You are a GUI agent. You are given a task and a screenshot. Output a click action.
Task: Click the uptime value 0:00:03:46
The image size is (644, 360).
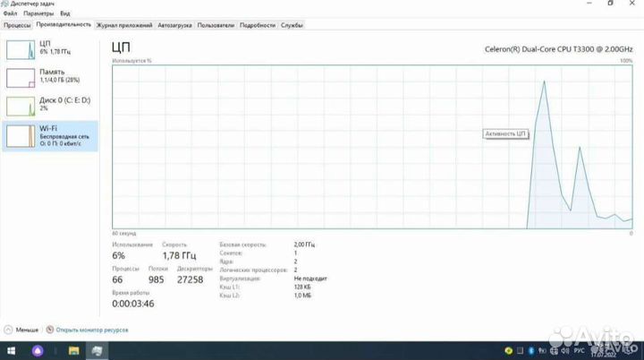pos(133,304)
